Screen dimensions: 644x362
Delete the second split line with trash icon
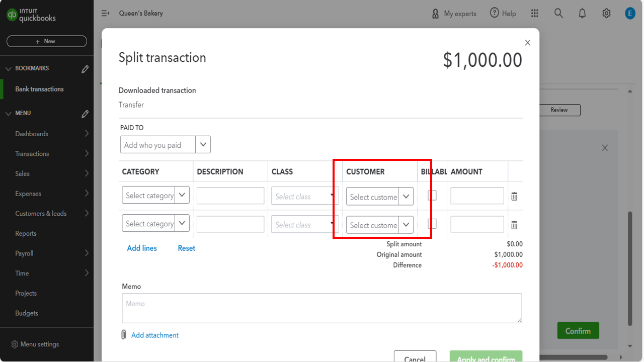pyautogui.click(x=514, y=225)
